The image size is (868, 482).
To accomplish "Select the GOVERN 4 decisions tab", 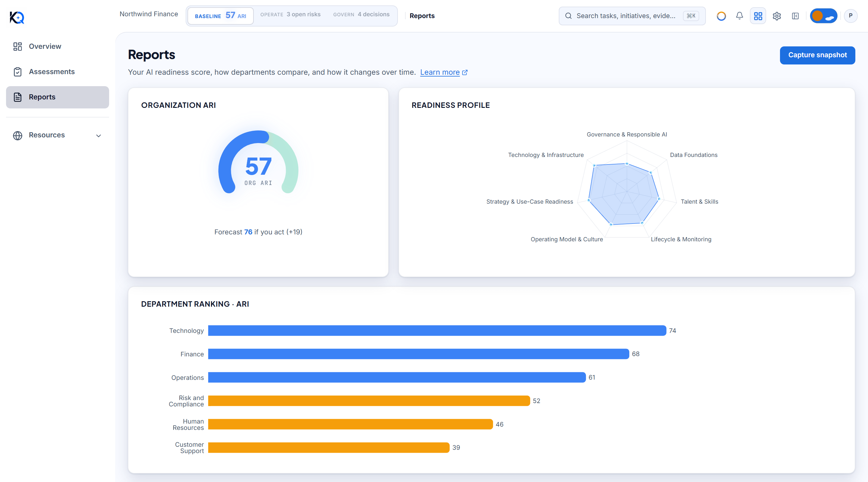I will coord(361,14).
